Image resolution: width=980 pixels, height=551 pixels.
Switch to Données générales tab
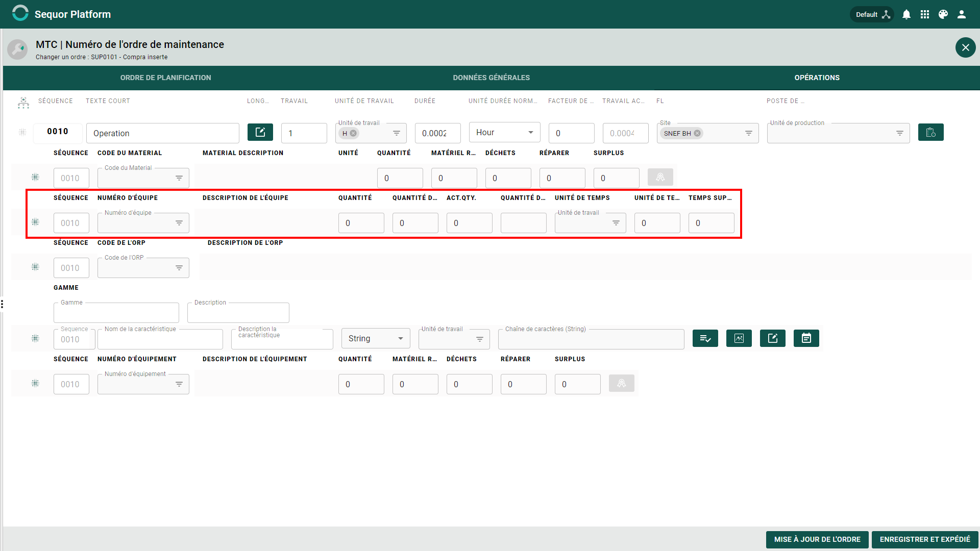[x=491, y=78]
